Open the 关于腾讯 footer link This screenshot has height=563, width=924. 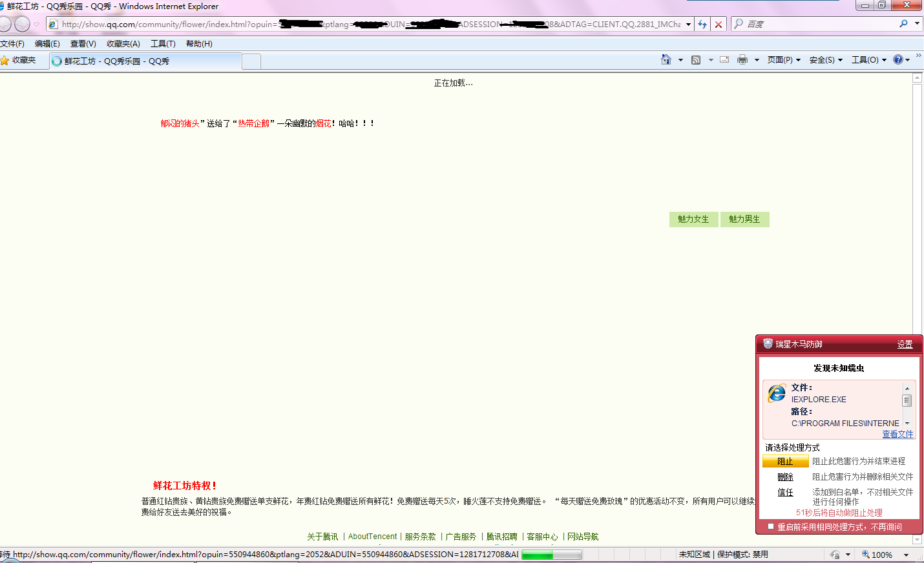pos(322,537)
